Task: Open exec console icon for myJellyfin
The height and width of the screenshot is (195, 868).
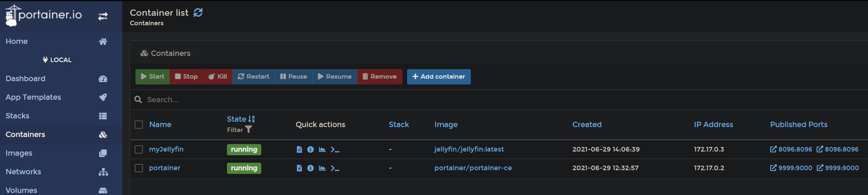Action: [x=335, y=149]
